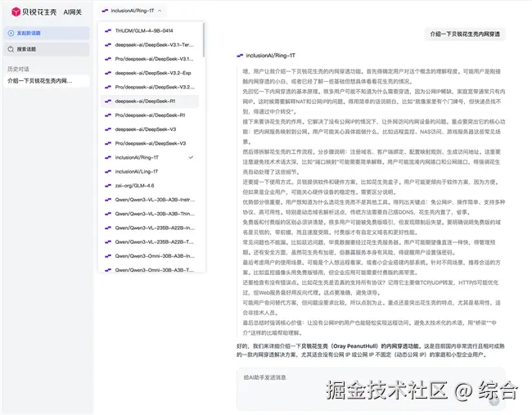The image size is (532, 415).
Task: Click the icon beside Qwen3-Omni-30B-A3B-In… entry
Action: coord(108,256)
